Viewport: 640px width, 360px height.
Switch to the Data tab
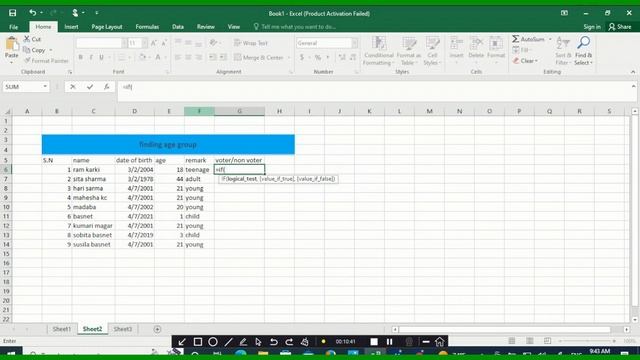pyautogui.click(x=178, y=27)
